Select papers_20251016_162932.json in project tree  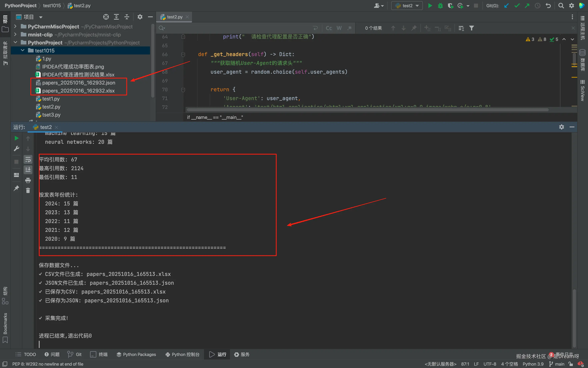click(x=79, y=83)
